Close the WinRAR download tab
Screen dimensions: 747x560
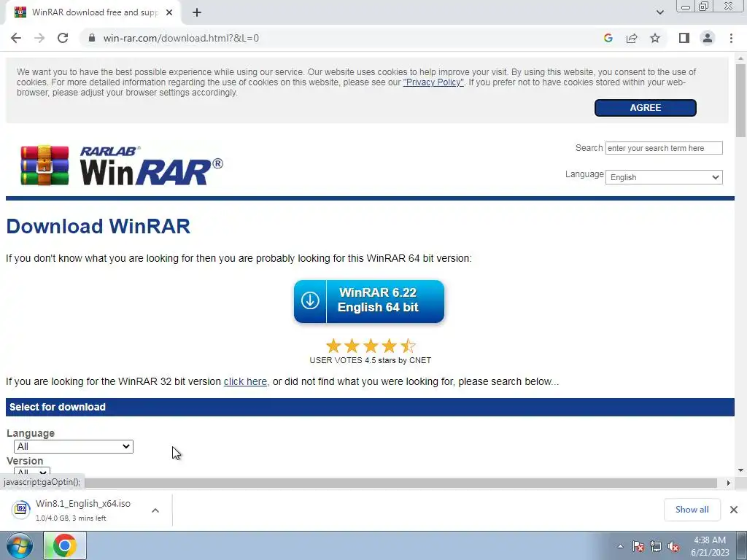(x=169, y=12)
